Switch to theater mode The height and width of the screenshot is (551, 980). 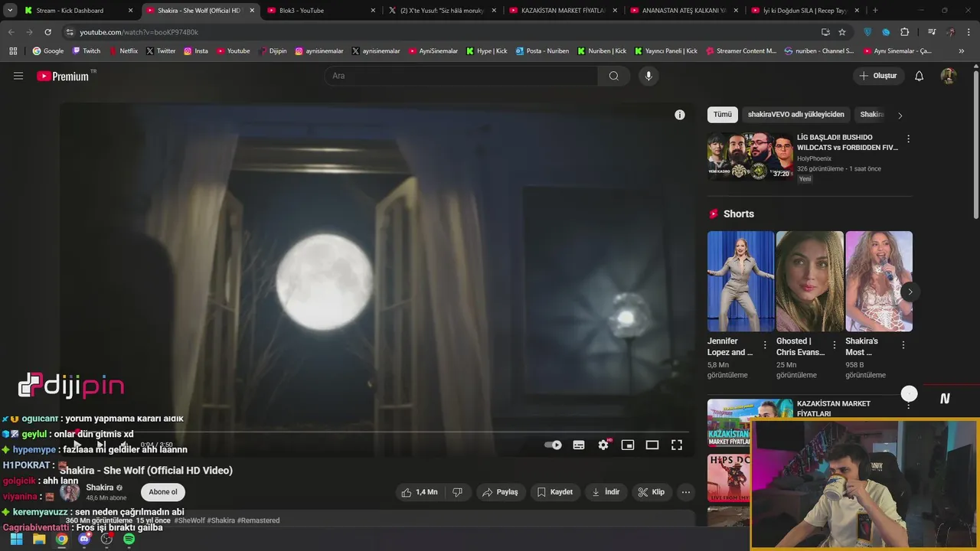pyautogui.click(x=652, y=445)
